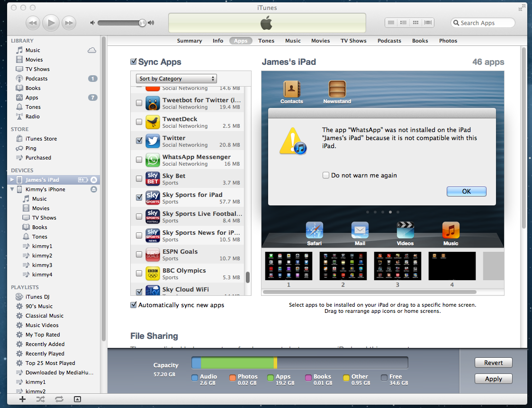Open the iTunes Store

point(41,139)
